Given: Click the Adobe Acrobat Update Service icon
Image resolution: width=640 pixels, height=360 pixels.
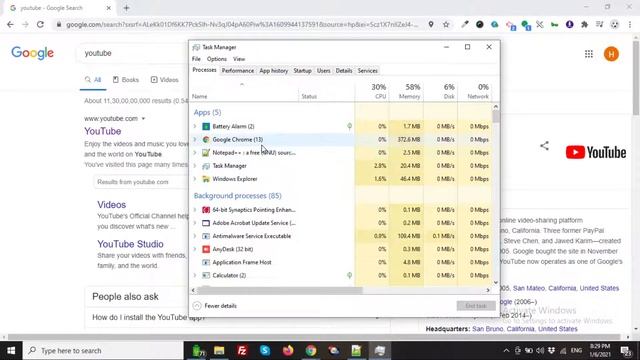Looking at the screenshot, I should point(206,223).
